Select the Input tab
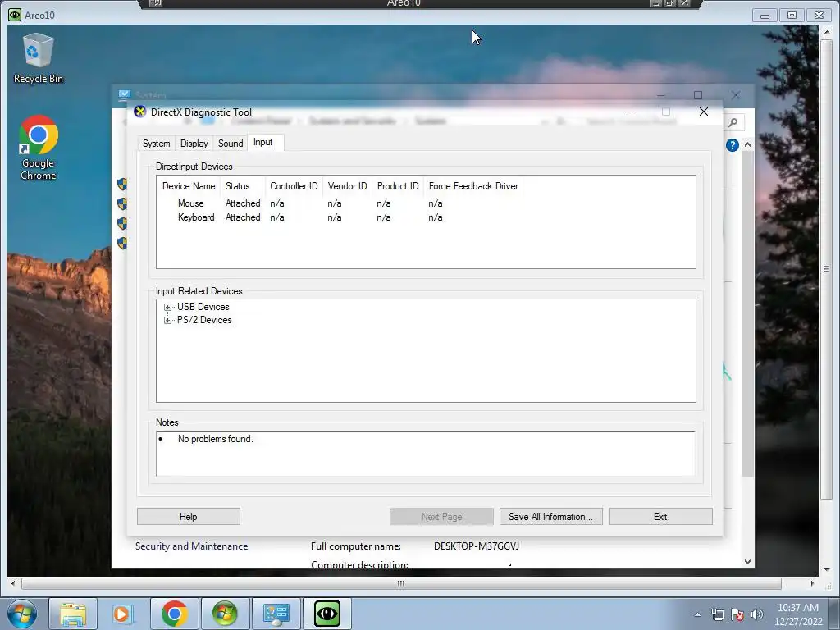 [x=263, y=142]
